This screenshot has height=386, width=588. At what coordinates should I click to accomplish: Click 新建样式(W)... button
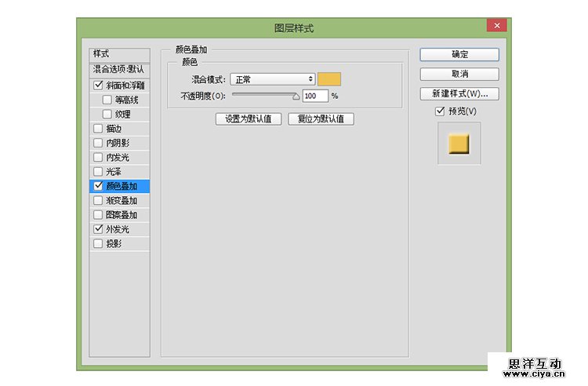coord(459,93)
